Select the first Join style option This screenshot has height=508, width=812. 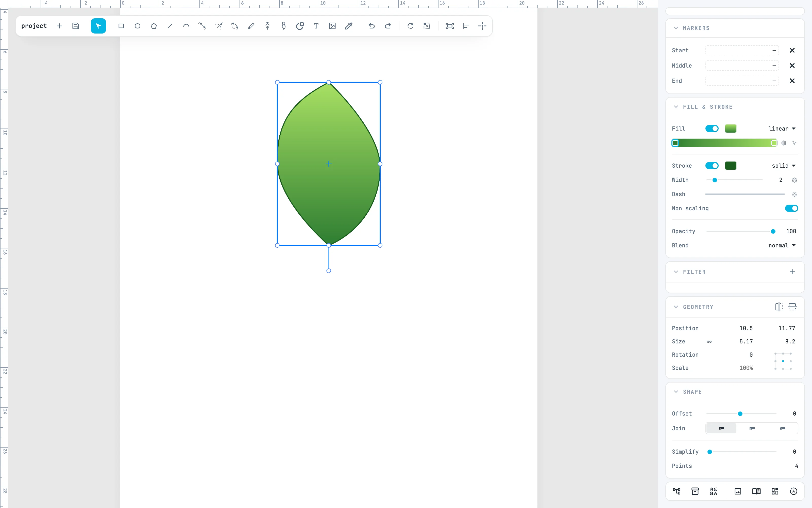721,428
